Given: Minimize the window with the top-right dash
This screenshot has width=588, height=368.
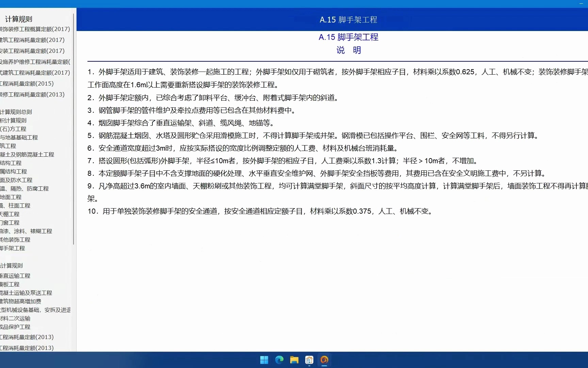Looking at the screenshot, I should pyautogui.click(x=581, y=3).
